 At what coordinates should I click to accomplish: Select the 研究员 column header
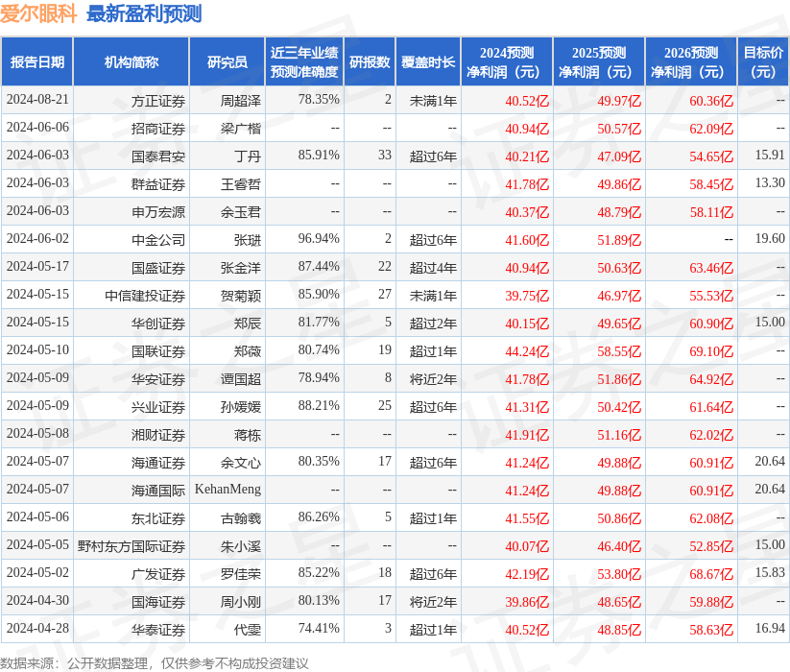(x=227, y=62)
